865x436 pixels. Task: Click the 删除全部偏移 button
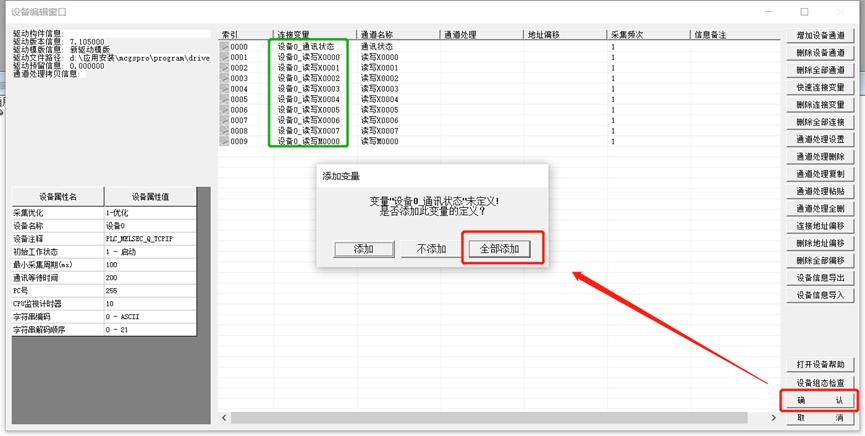pos(820,260)
